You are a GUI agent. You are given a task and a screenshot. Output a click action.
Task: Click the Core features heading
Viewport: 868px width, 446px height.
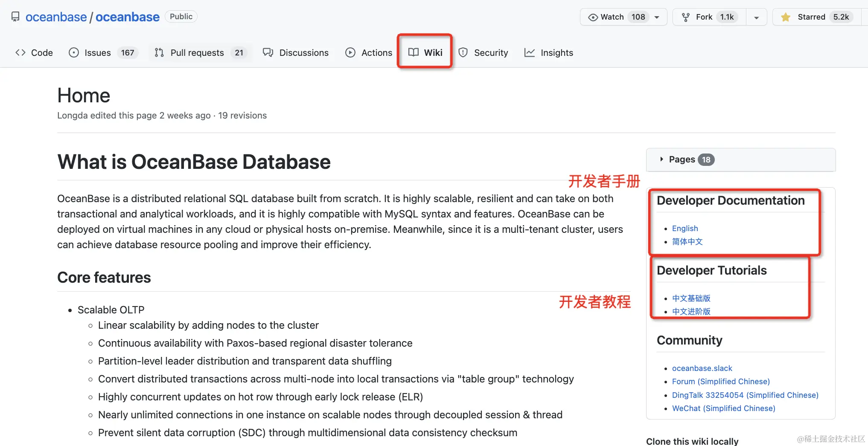pyautogui.click(x=104, y=278)
